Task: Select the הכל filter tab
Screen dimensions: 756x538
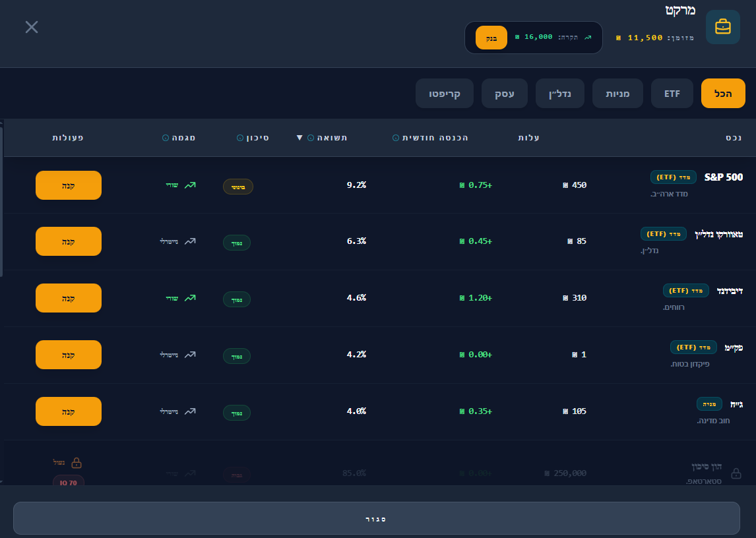Action: click(723, 94)
